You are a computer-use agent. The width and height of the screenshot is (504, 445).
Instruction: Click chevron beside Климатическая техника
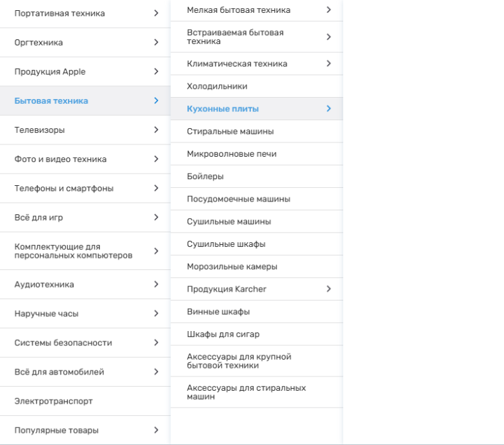(x=328, y=64)
